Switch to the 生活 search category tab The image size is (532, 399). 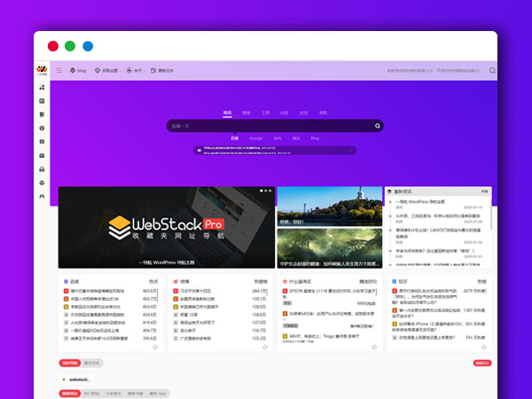click(x=303, y=113)
